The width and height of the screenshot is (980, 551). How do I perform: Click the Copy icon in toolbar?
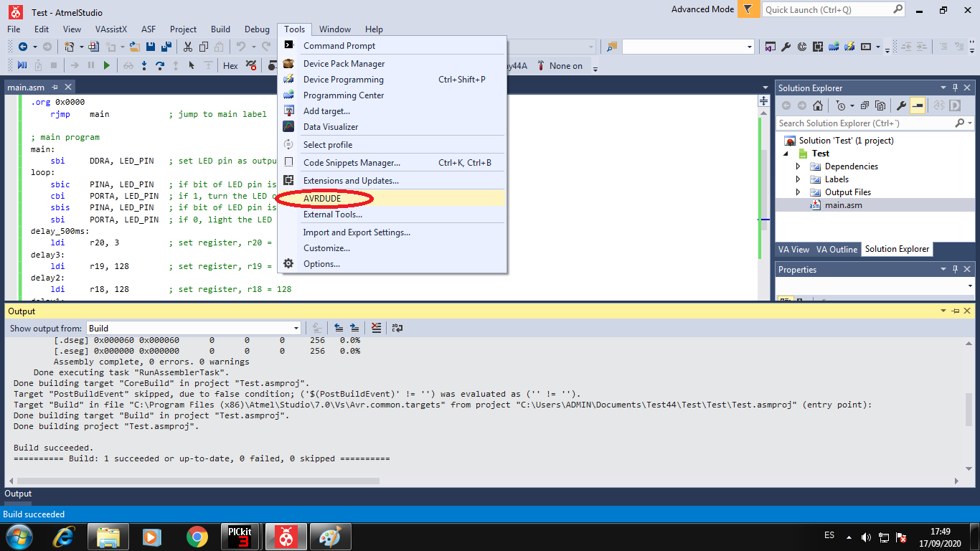tap(204, 47)
